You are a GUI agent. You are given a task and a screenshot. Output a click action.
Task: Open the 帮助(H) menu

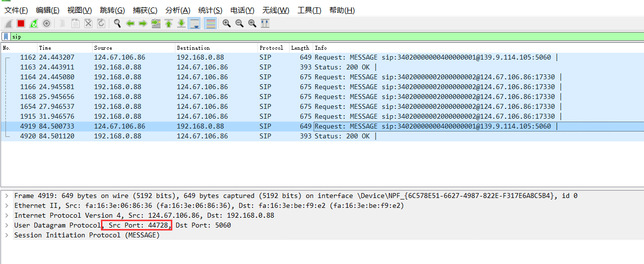pos(342,10)
